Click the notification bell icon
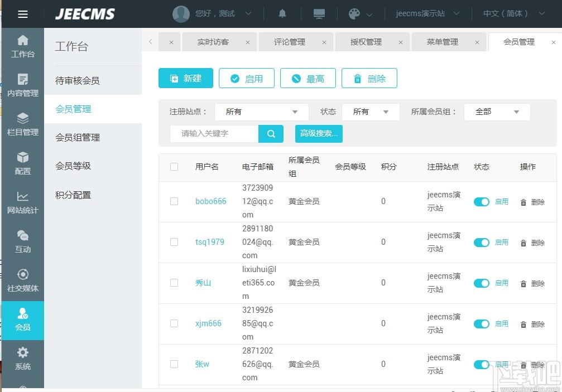This screenshot has width=562, height=392. click(x=282, y=13)
